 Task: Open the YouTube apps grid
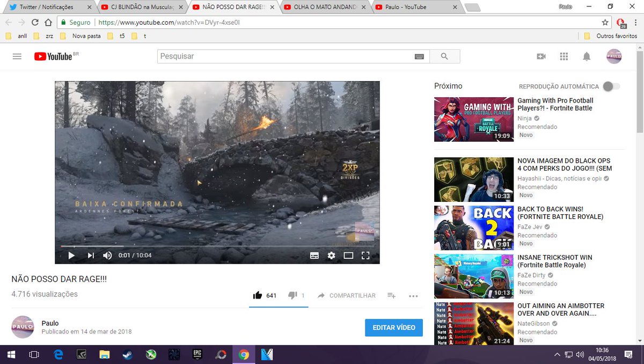[563, 56]
